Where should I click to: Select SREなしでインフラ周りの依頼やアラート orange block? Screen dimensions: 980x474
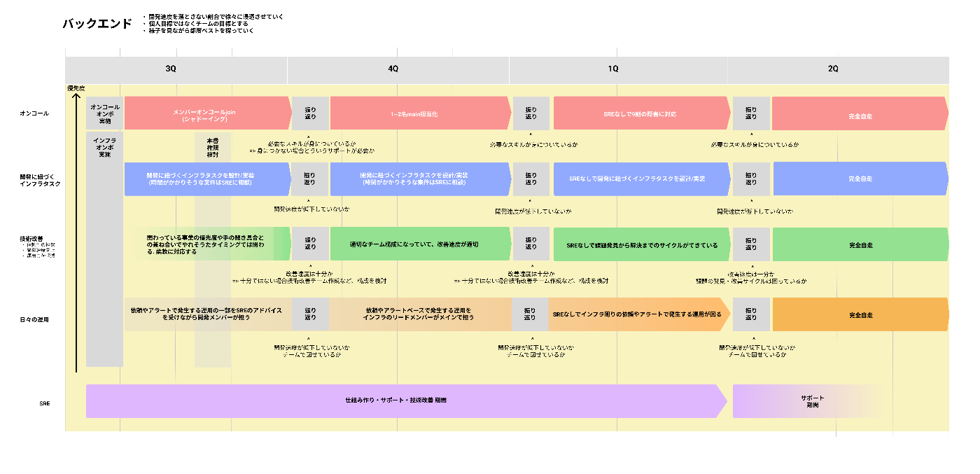coord(640,314)
